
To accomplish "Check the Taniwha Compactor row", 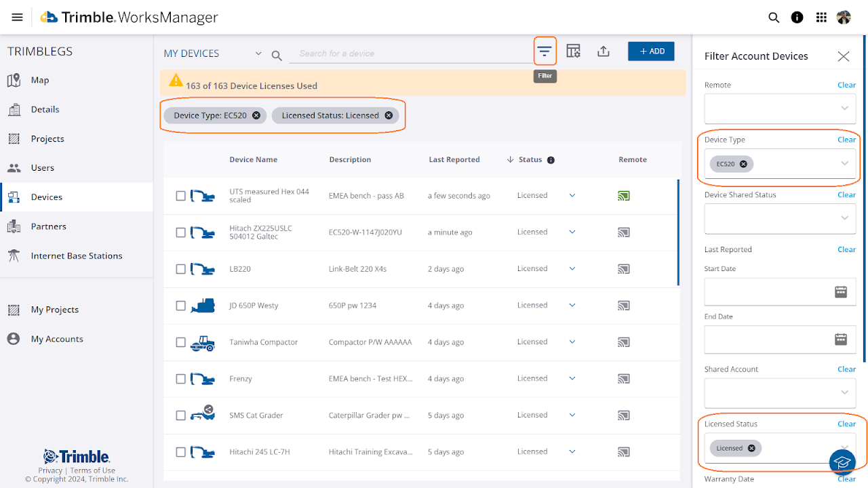I will [180, 342].
